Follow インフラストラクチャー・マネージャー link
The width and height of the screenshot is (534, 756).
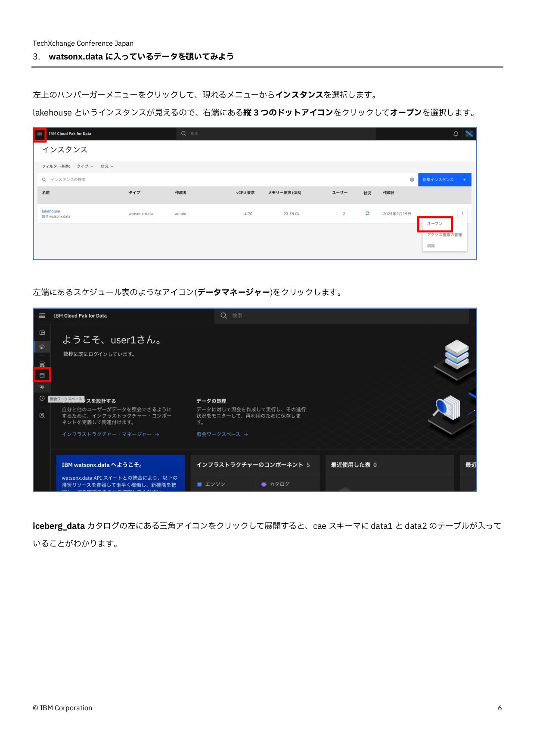tap(110, 434)
